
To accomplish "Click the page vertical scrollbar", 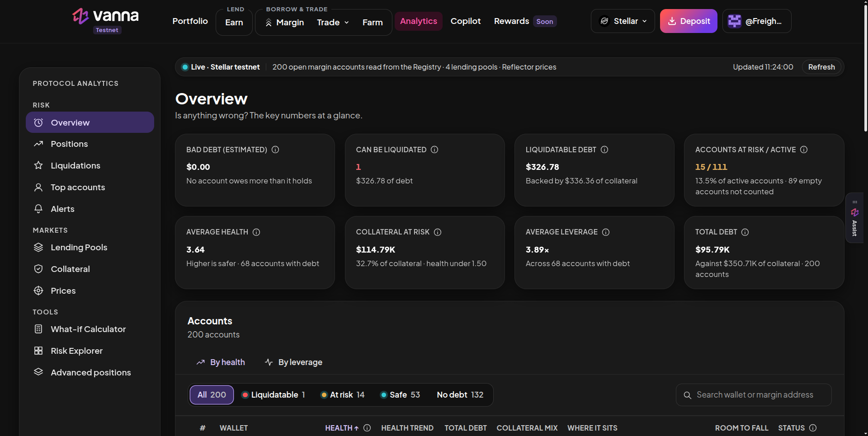I will (x=865, y=68).
